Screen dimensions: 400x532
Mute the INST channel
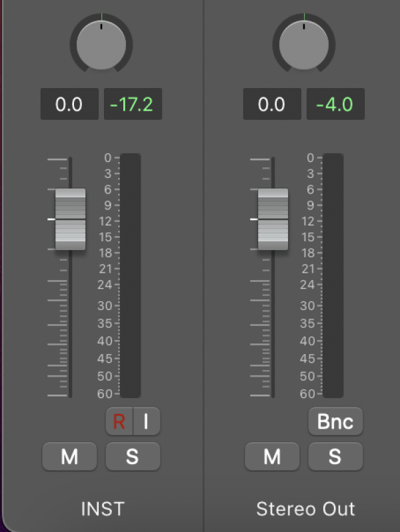[x=69, y=457]
